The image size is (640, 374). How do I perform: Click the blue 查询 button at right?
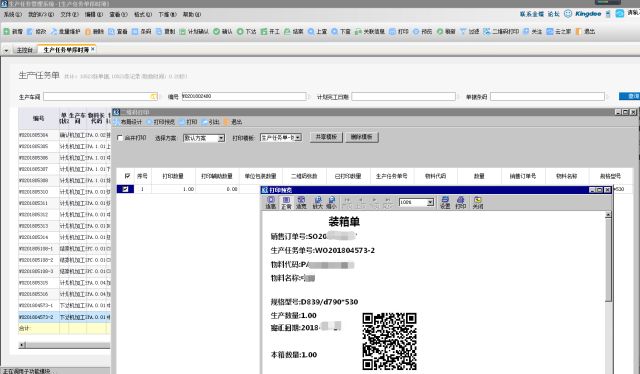(x=629, y=96)
